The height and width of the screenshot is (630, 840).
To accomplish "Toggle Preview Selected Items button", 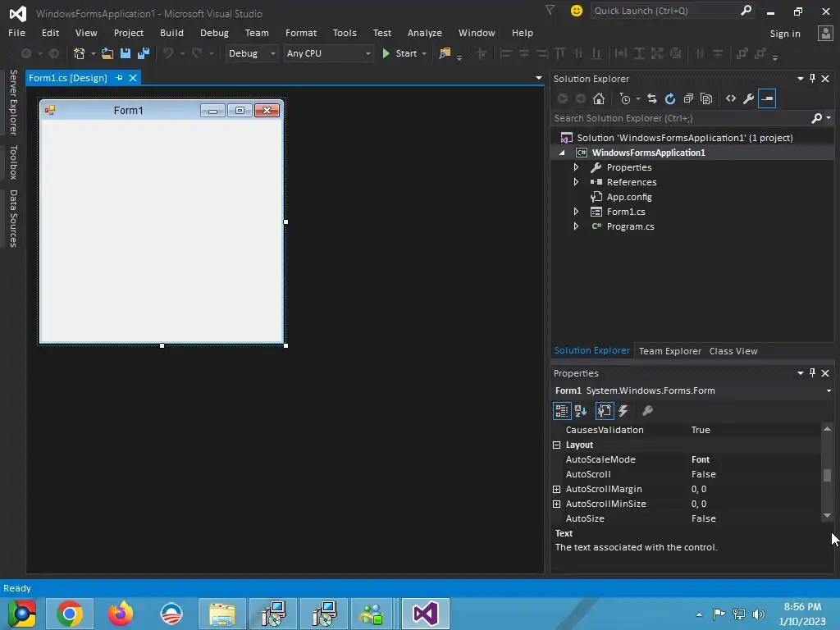I will coord(767,98).
